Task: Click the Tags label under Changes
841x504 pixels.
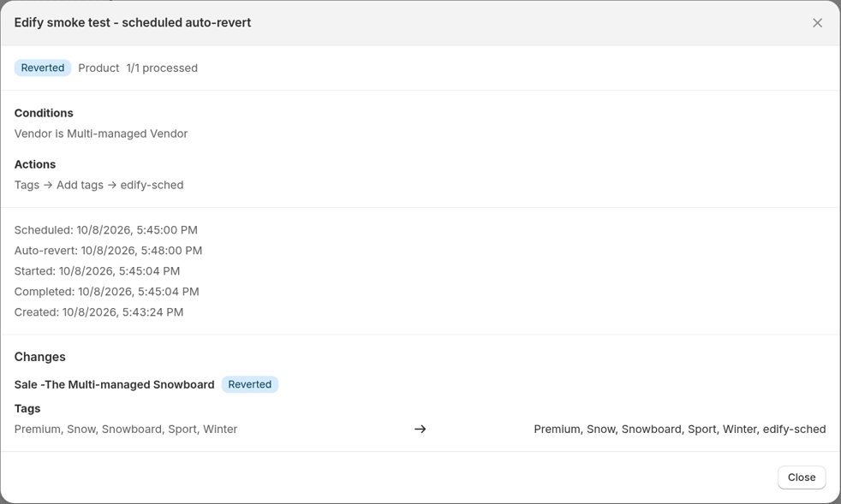Action: pos(27,408)
